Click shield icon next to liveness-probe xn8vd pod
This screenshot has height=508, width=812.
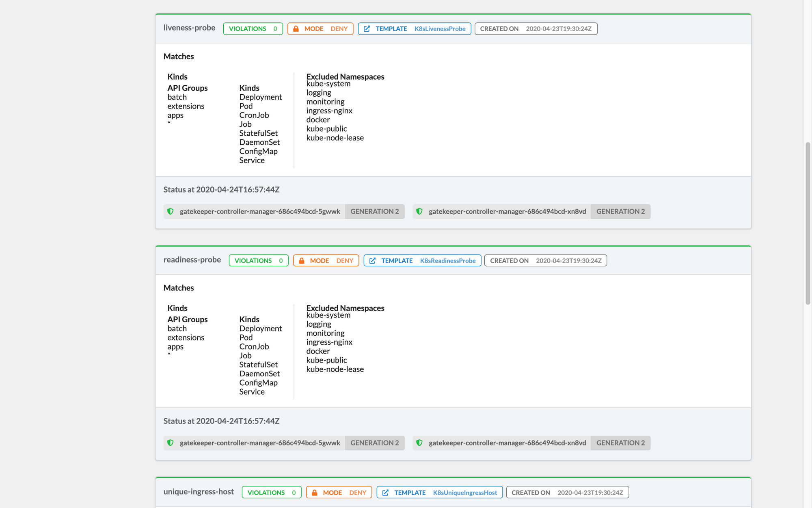pos(419,211)
